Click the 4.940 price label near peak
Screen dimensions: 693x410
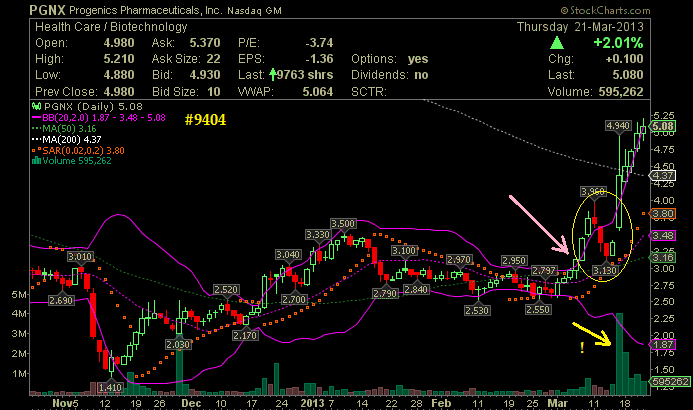click(x=618, y=125)
